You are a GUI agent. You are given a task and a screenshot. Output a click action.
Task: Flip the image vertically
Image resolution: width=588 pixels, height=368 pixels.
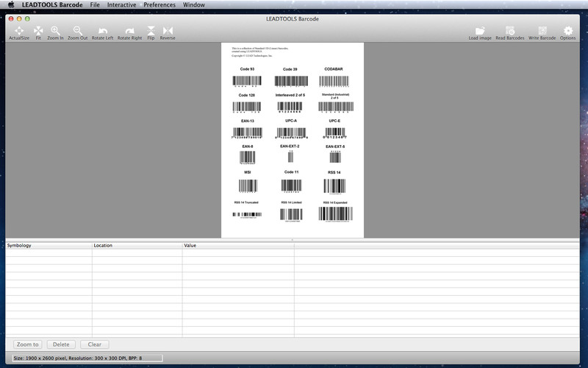coord(151,33)
